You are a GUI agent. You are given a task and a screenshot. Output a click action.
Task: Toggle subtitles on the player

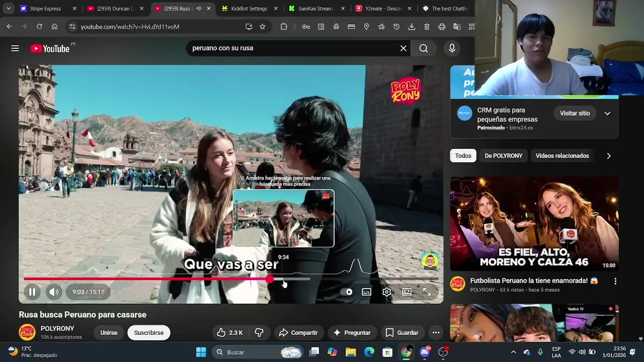[x=367, y=292]
